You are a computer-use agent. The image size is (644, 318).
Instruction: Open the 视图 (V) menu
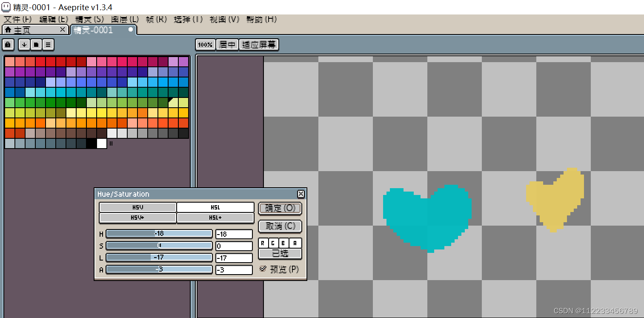(x=225, y=19)
